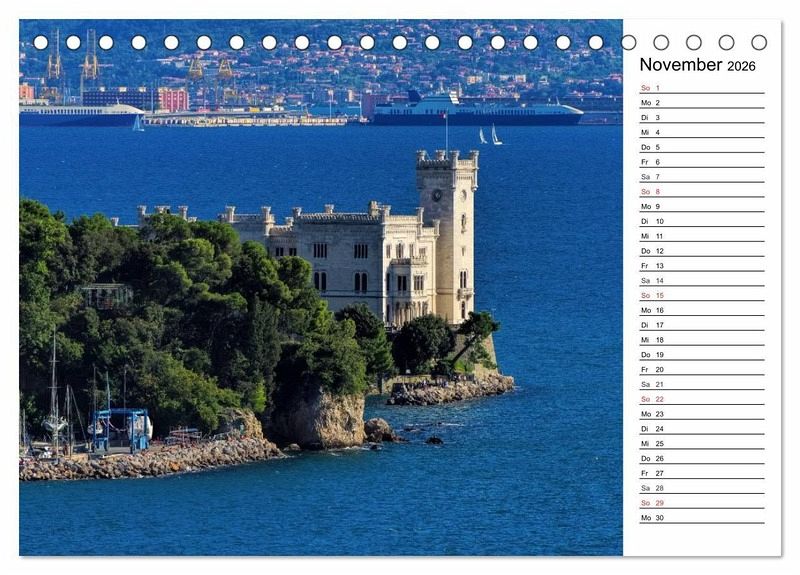Click the rightmost spiral binding hole
This screenshot has height=575, width=800.
point(759,42)
